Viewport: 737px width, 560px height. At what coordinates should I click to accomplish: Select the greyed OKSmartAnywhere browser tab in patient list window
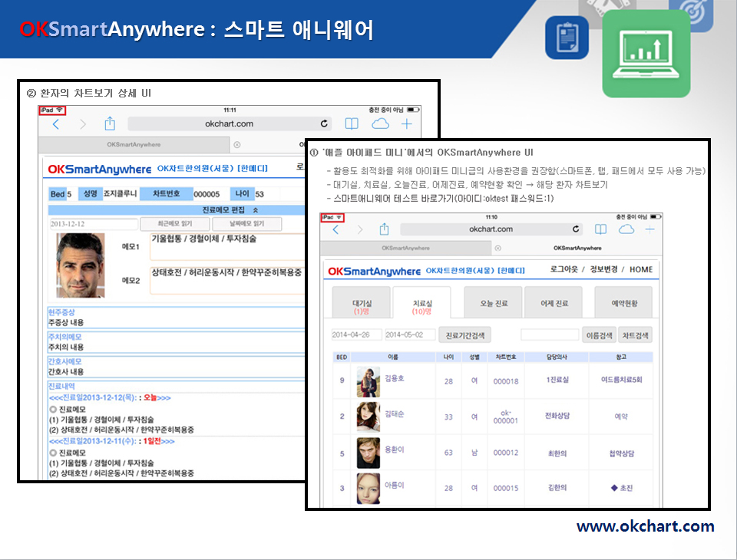(x=405, y=248)
